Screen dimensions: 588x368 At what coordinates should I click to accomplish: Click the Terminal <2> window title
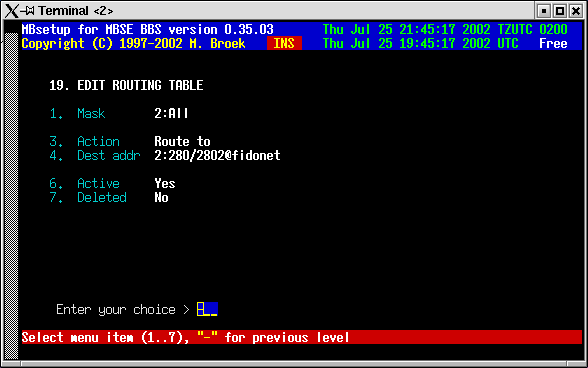tap(75, 11)
